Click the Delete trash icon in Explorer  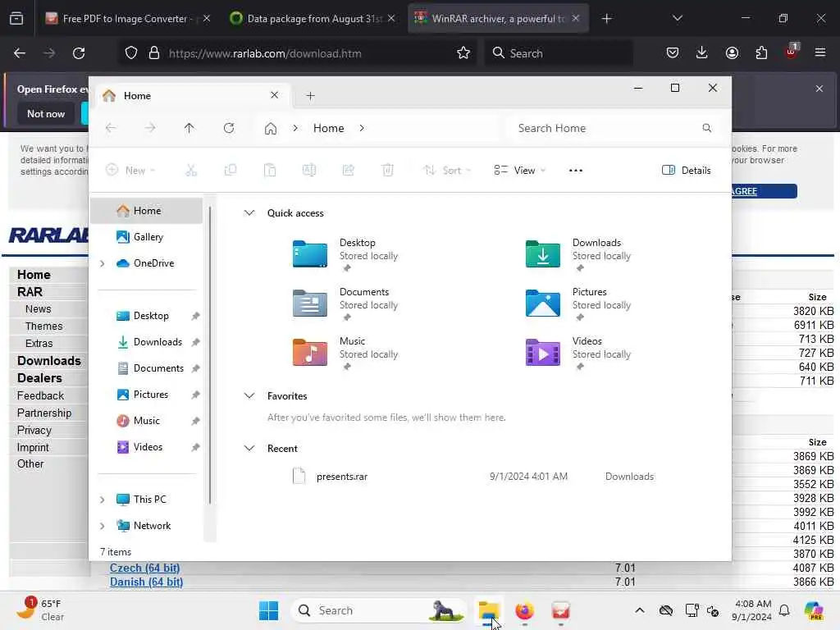387,171
